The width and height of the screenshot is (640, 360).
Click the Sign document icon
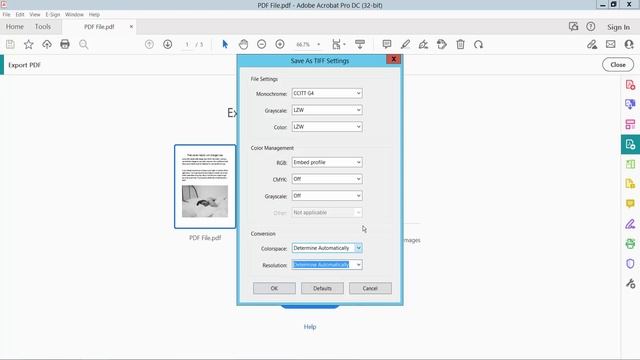tap(423, 44)
